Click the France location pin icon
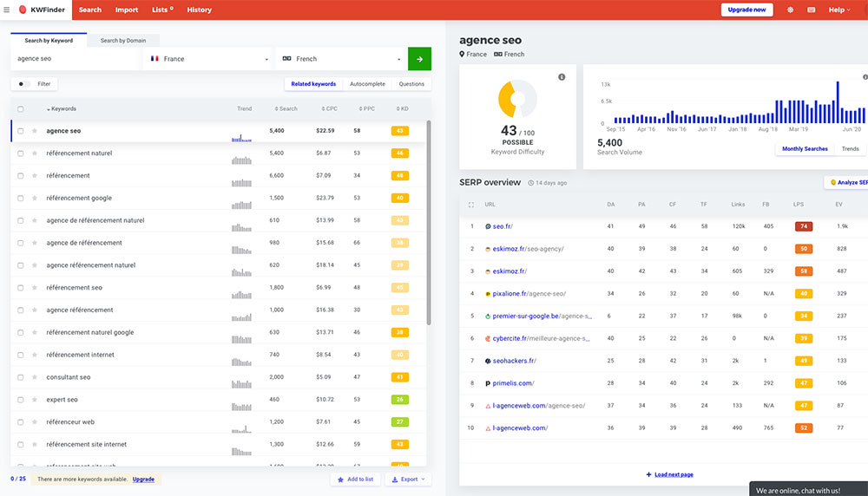 click(462, 54)
